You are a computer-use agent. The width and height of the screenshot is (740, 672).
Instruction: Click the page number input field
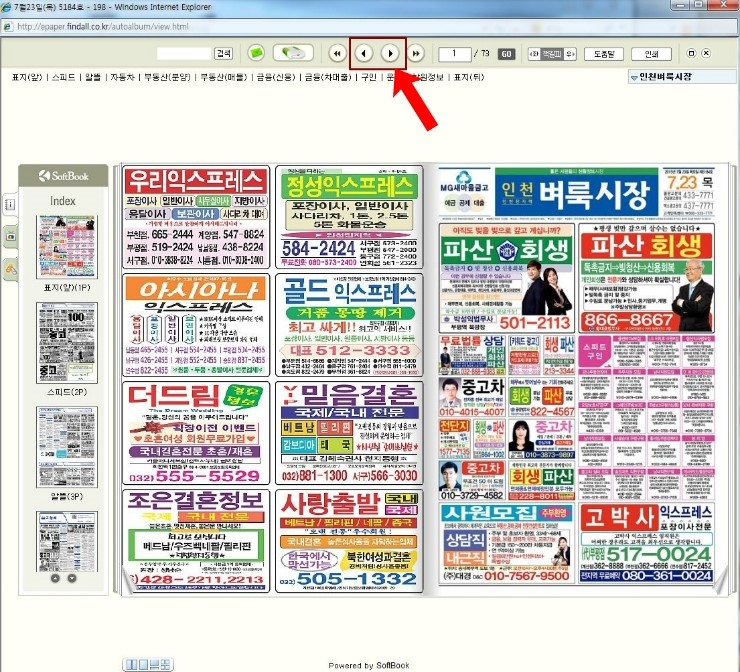pos(454,54)
